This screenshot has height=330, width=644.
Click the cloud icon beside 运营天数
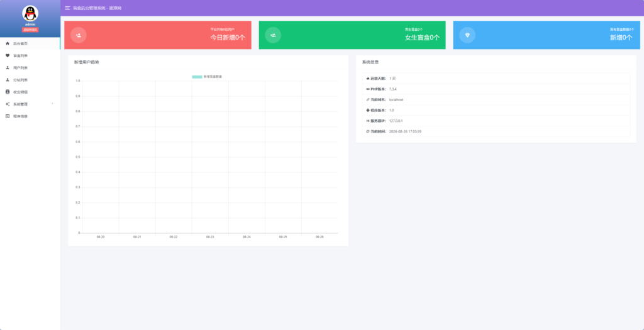[x=368, y=79]
